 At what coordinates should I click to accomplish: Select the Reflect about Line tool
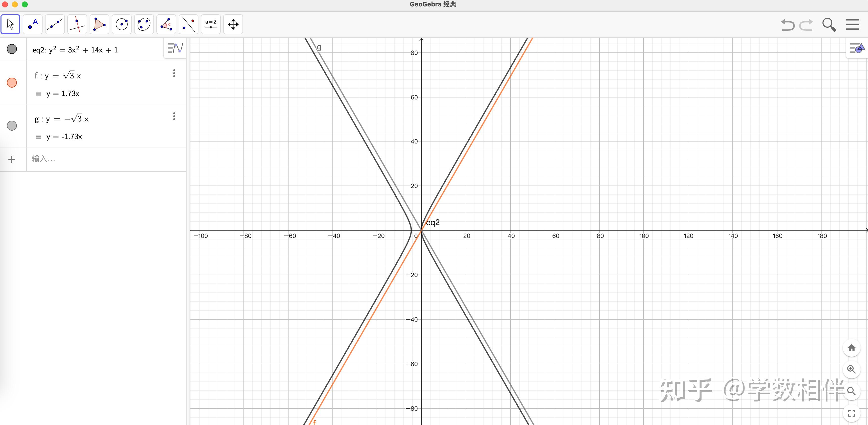(x=188, y=24)
